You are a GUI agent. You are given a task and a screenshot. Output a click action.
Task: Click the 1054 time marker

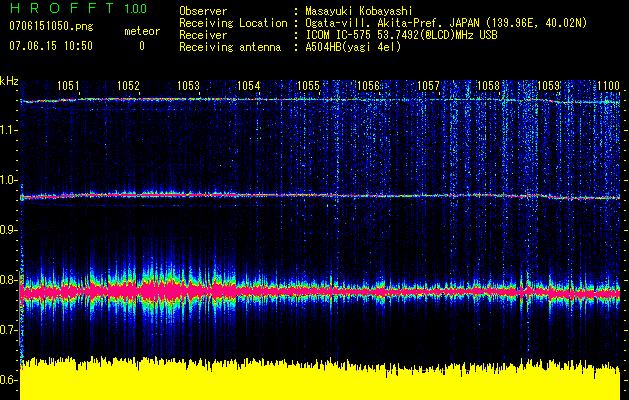tap(249, 85)
